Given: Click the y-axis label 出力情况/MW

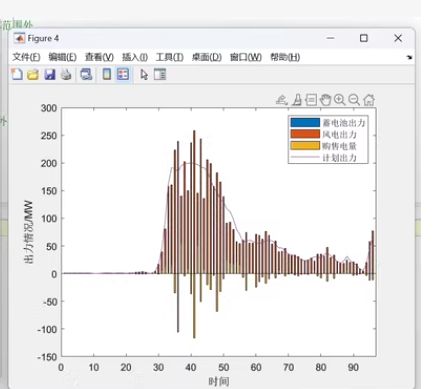Looking at the screenshot, I should (29, 232).
